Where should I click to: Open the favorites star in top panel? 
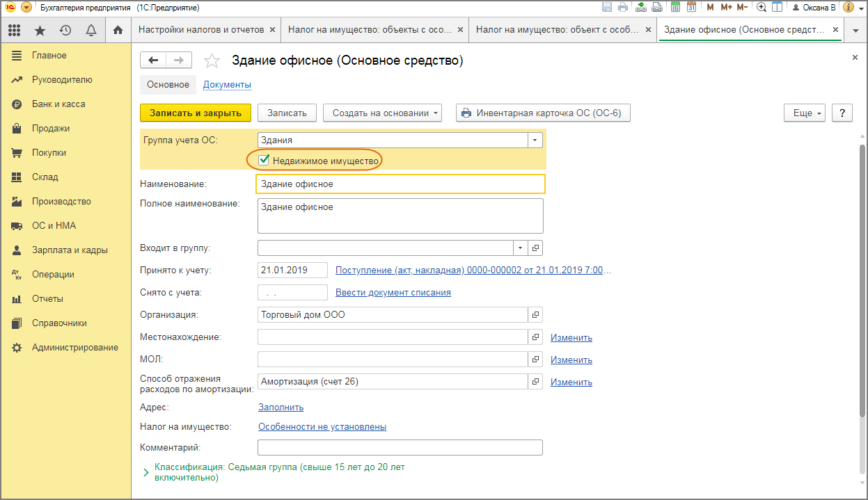(x=40, y=30)
